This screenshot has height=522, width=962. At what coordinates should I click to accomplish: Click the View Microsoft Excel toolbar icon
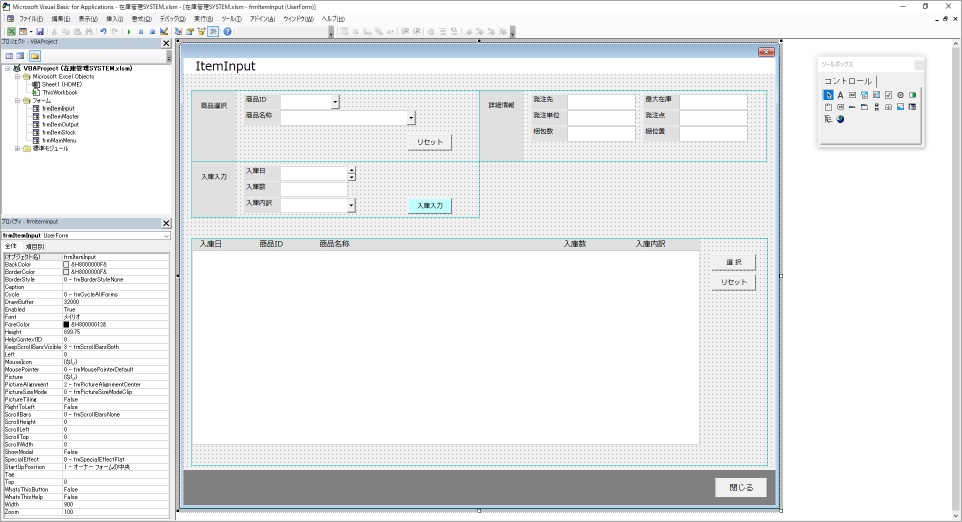click(11, 31)
